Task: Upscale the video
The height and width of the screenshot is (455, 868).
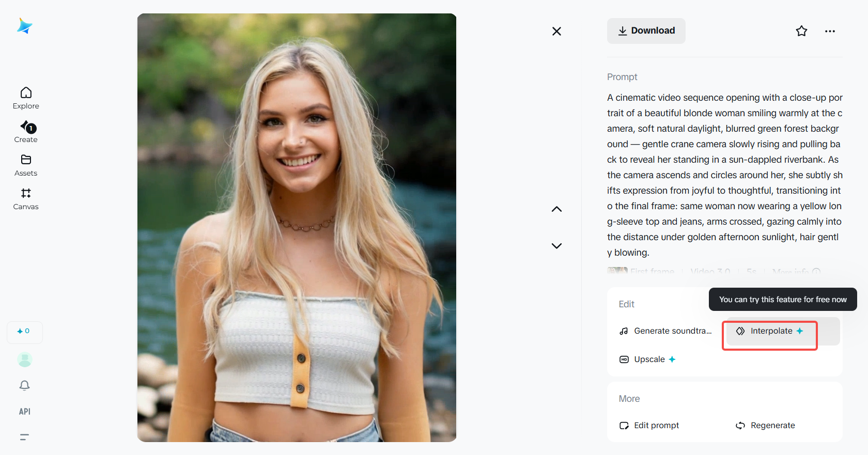Action: point(648,359)
